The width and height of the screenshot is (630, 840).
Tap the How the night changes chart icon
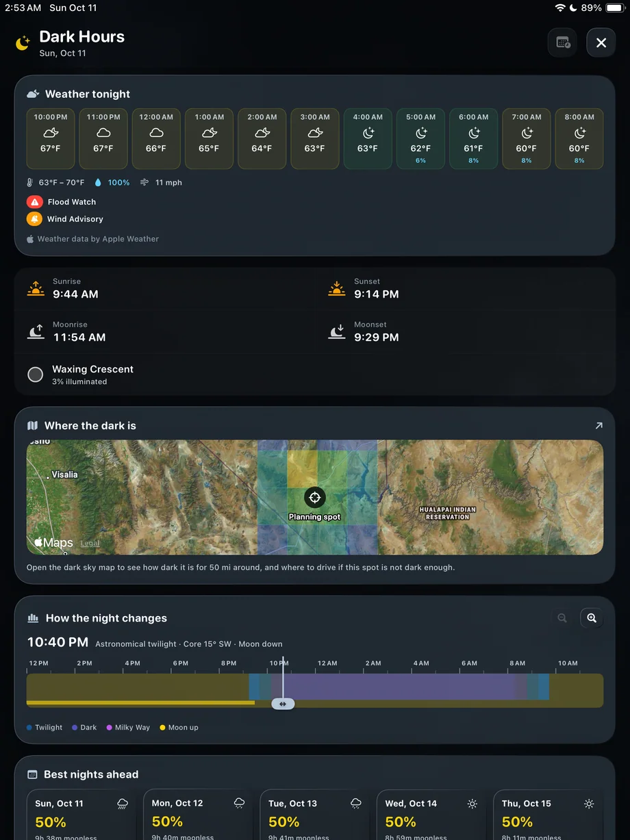coord(32,618)
